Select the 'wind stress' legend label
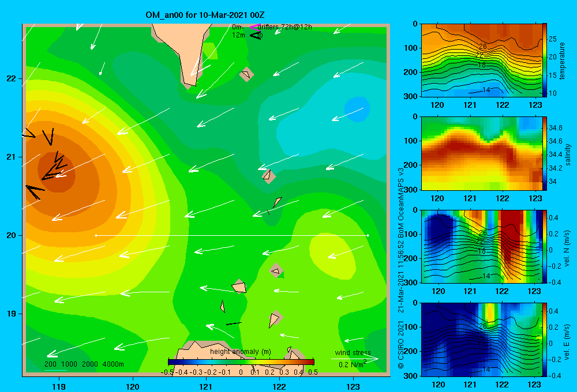 click(353, 352)
